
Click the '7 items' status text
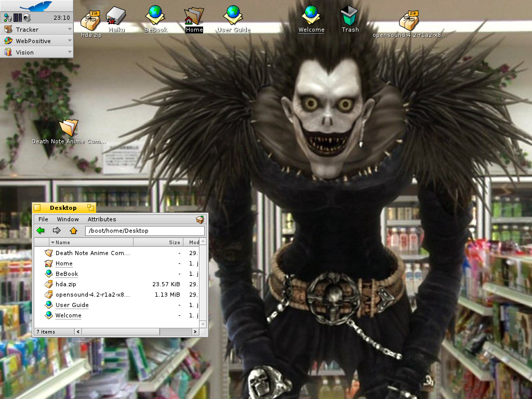(46, 332)
